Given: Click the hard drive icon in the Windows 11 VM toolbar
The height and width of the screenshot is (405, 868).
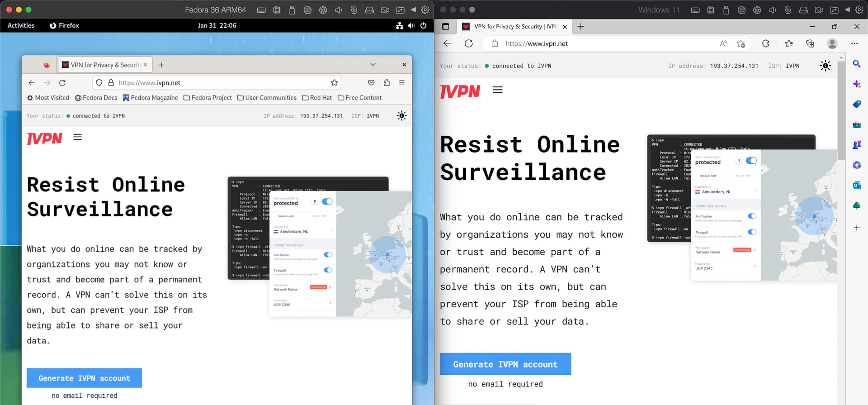Looking at the screenshot, I should coord(803,10).
